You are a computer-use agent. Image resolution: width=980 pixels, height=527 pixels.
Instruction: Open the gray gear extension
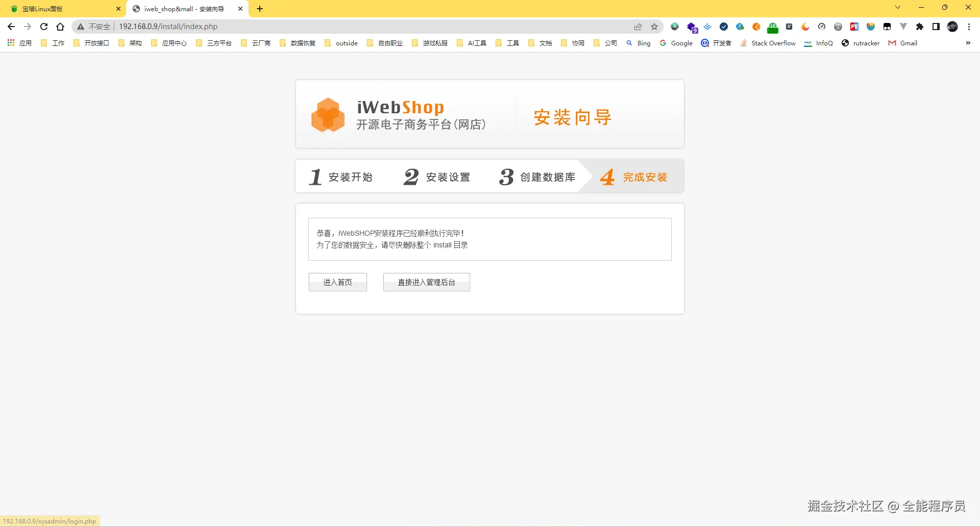coord(838,27)
